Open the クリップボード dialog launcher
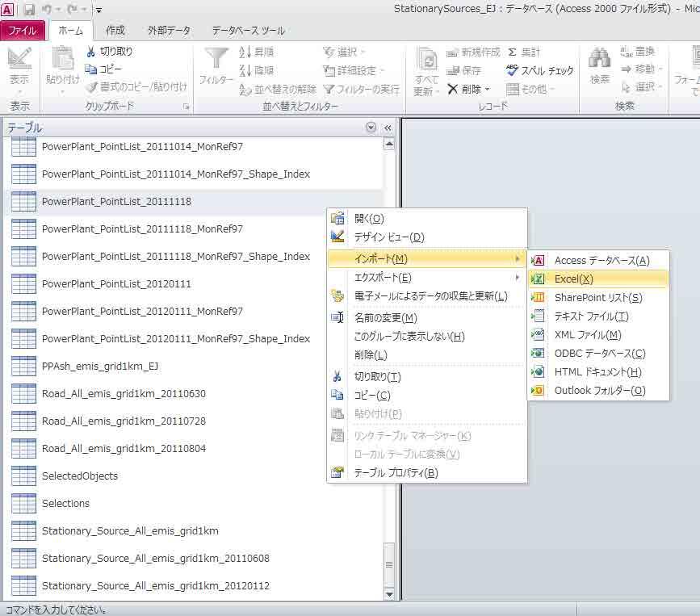This screenshot has height=616, width=700. [x=187, y=107]
